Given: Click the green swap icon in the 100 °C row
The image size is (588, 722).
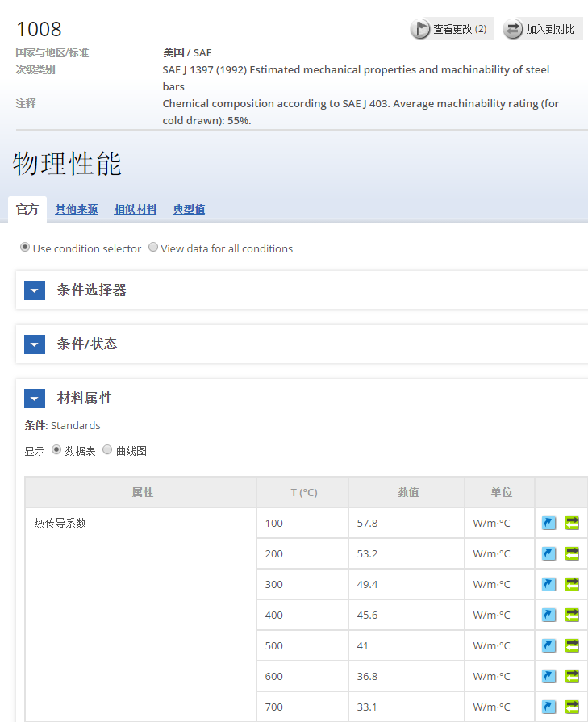Looking at the screenshot, I should click(x=572, y=523).
